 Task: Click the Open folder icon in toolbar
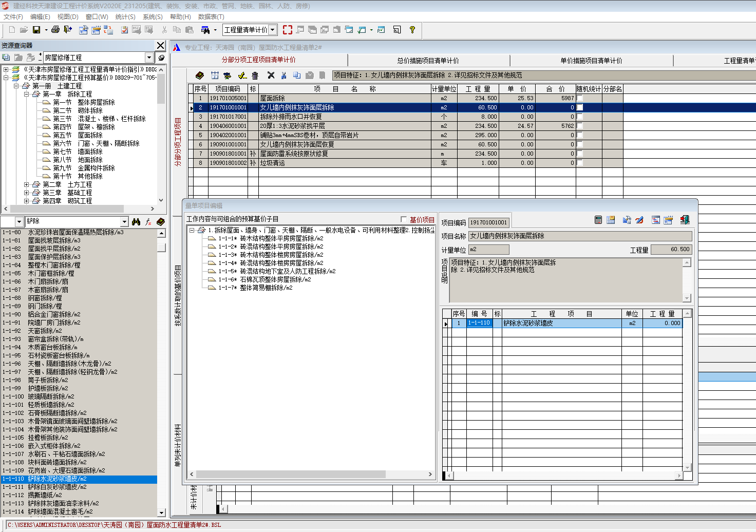click(x=24, y=30)
